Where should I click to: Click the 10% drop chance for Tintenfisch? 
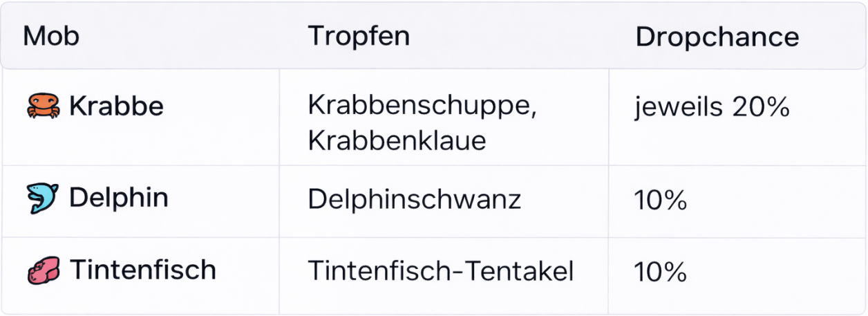point(660,272)
